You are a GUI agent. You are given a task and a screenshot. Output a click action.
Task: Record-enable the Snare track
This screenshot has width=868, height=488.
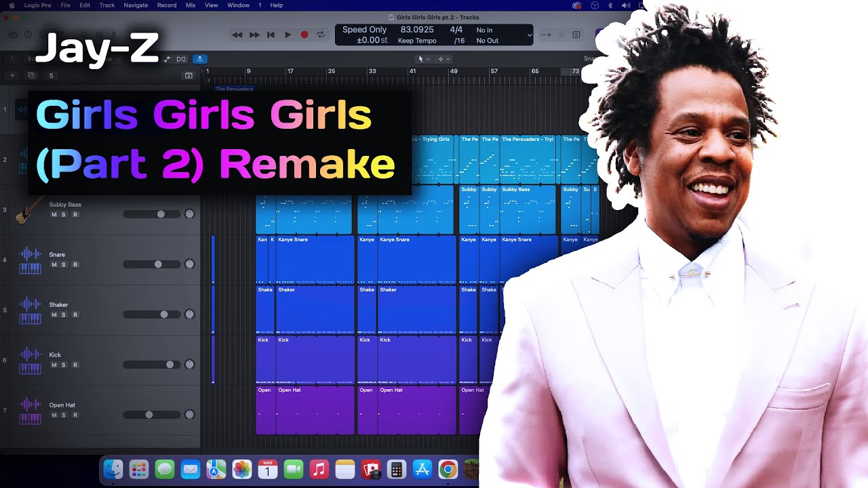[x=75, y=265]
